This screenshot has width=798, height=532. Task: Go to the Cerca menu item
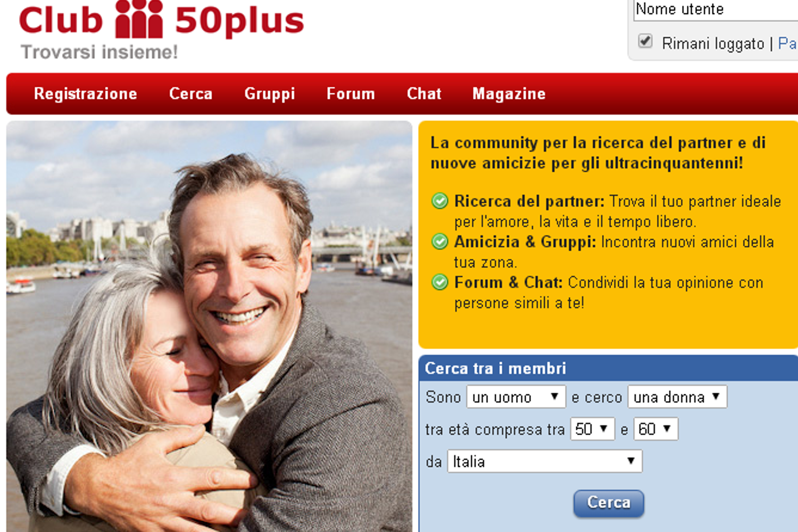[191, 94]
